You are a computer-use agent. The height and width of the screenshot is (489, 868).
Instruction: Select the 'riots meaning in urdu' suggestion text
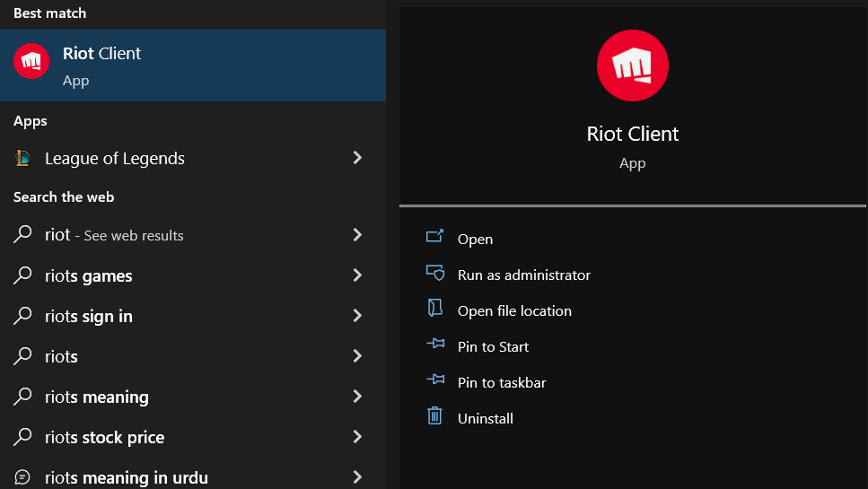(x=127, y=477)
